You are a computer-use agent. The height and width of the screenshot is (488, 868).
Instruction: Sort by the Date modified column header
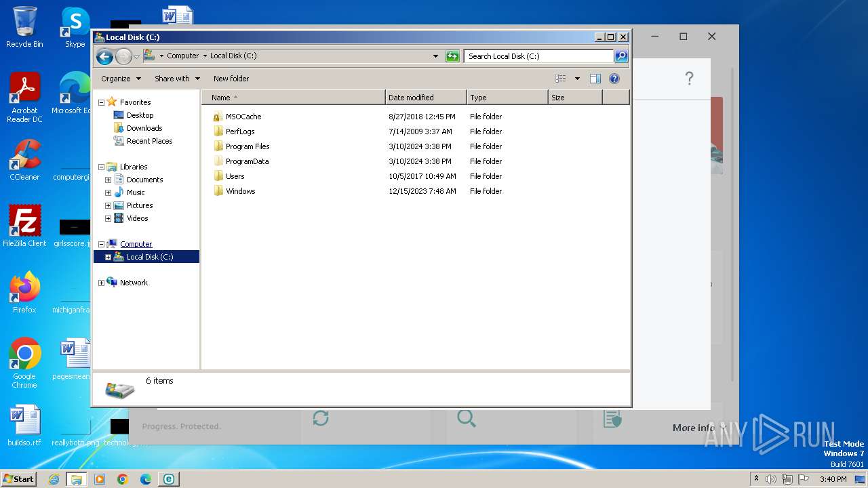click(426, 98)
